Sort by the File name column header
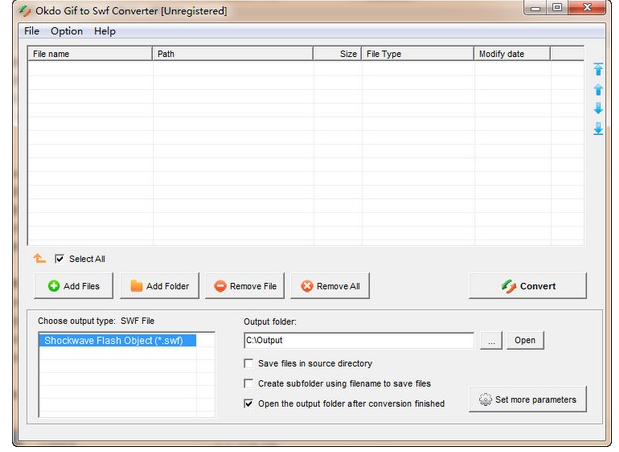The image size is (619, 452). tap(90, 54)
